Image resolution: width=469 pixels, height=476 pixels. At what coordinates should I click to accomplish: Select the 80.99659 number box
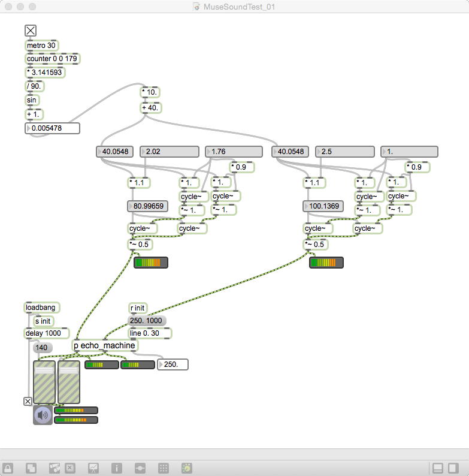[x=147, y=206]
